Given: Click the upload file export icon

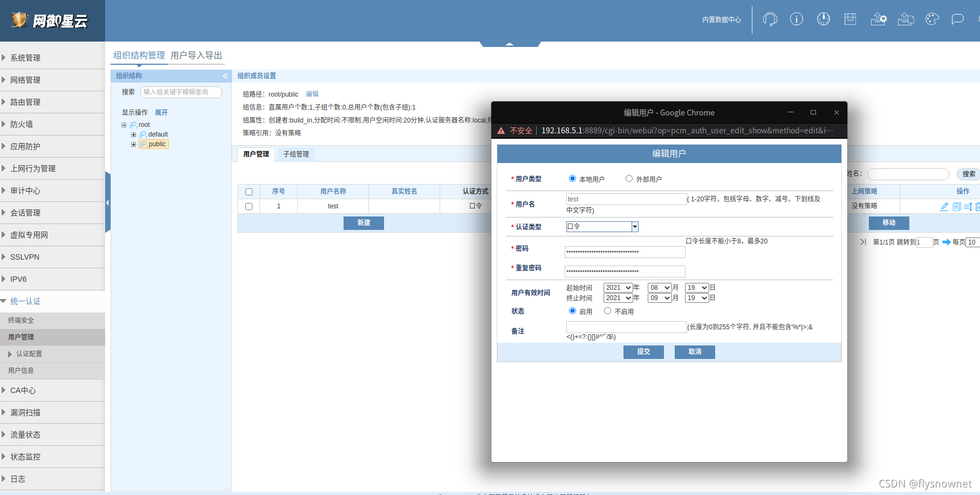Looking at the screenshot, I should [906, 19].
